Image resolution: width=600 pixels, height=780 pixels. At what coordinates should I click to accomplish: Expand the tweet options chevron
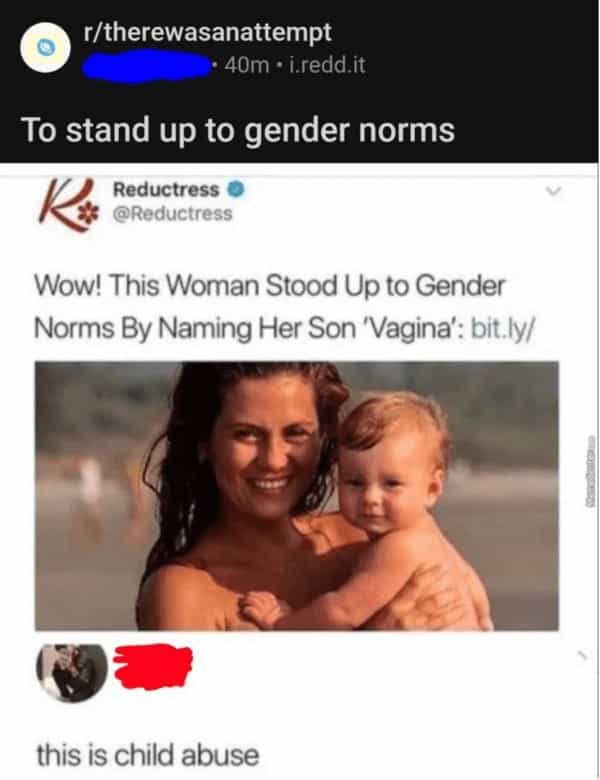553,191
